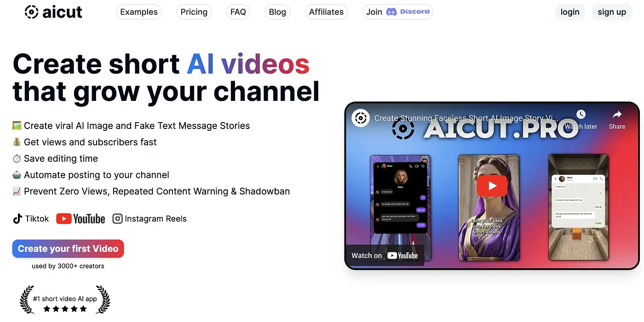This screenshot has height=322, width=644.
Task: Click the 'AI videos' gradient heading text
Action: tap(248, 64)
